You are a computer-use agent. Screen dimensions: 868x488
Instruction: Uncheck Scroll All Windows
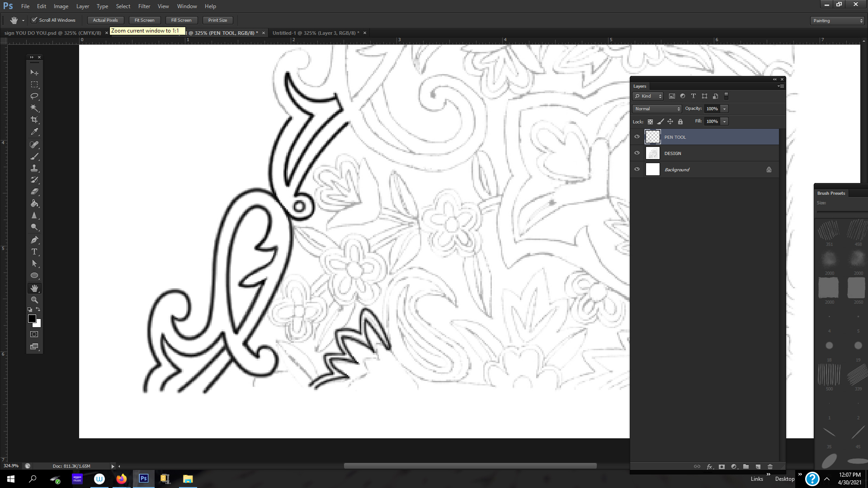coord(35,20)
